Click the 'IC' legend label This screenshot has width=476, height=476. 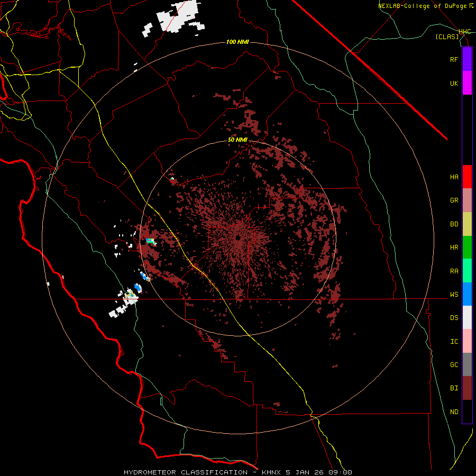point(454,342)
